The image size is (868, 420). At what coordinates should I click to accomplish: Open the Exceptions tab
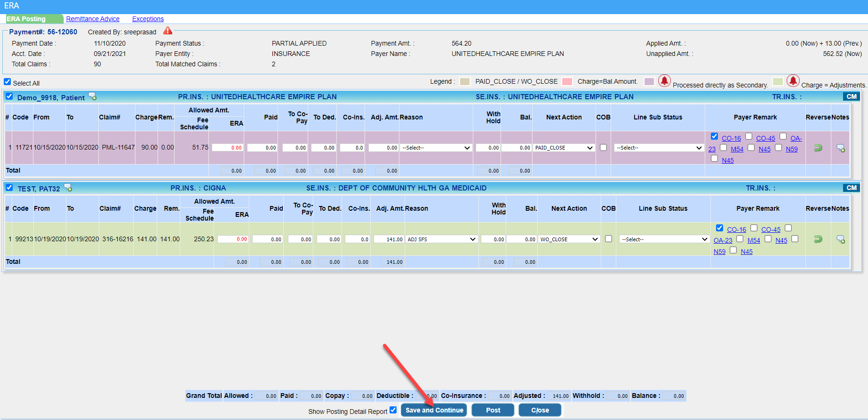[148, 19]
